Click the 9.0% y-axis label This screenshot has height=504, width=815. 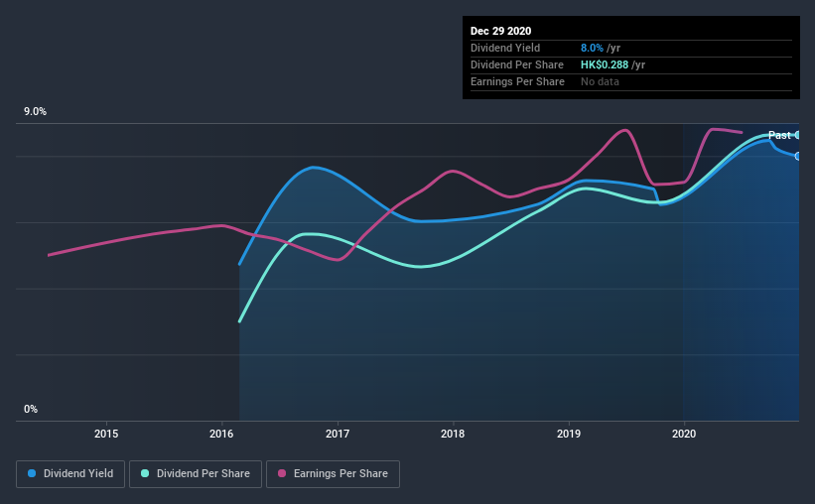click(35, 112)
